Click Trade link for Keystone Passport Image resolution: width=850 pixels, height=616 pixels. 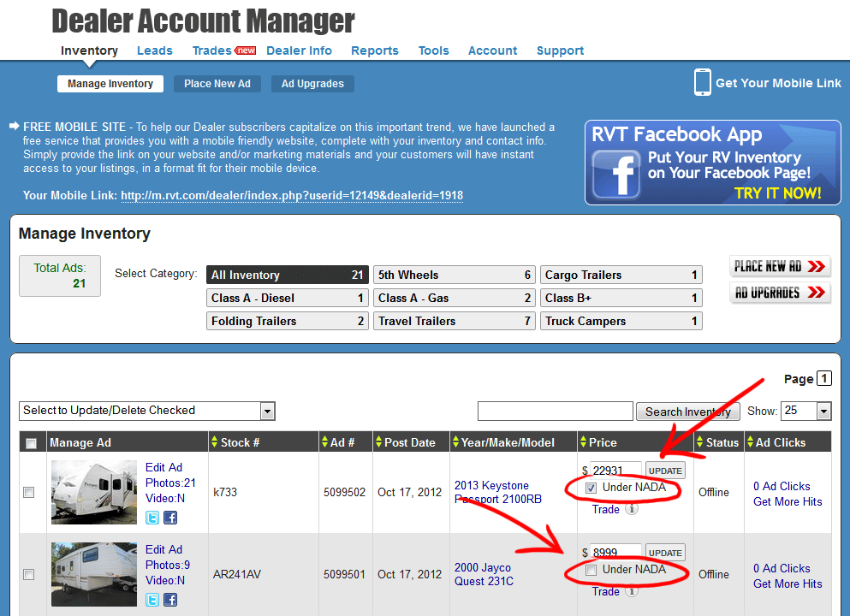point(605,509)
